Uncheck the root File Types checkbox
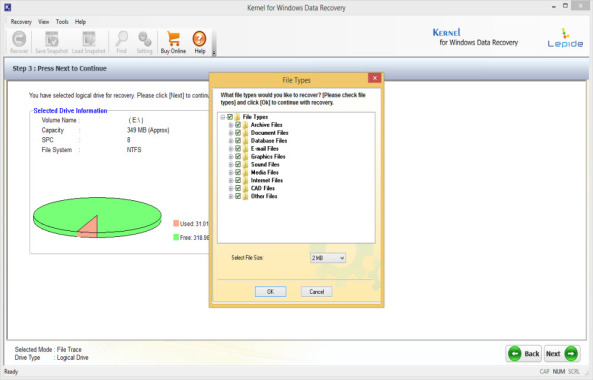Image resolution: width=593 pixels, height=380 pixels. [230, 117]
